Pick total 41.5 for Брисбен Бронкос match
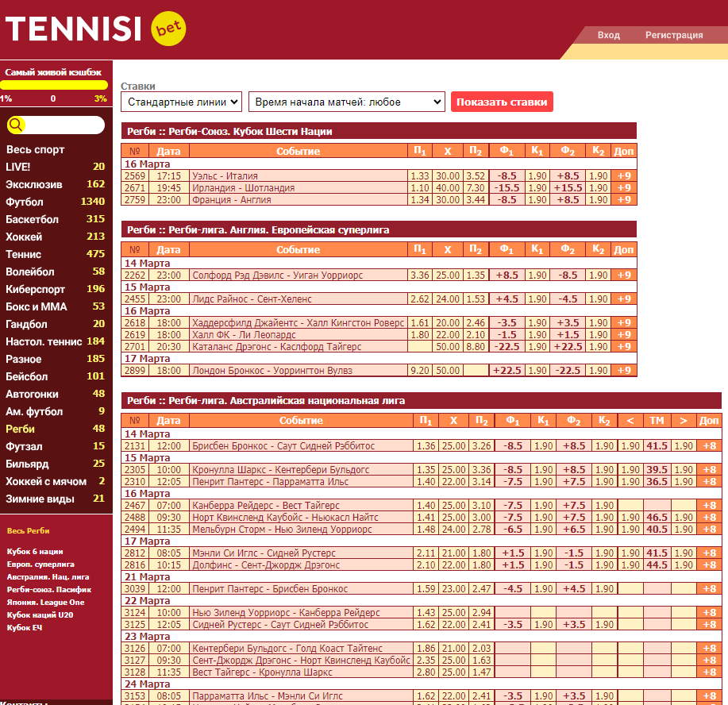 click(657, 446)
